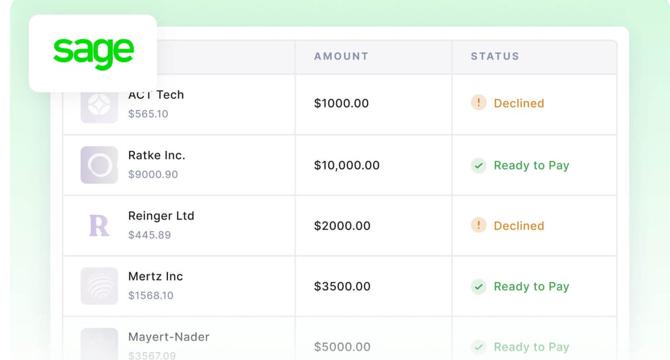The width and height of the screenshot is (670, 360).
Task: Click the green checkmark icon for Ratke Inc.
Action: point(479,165)
